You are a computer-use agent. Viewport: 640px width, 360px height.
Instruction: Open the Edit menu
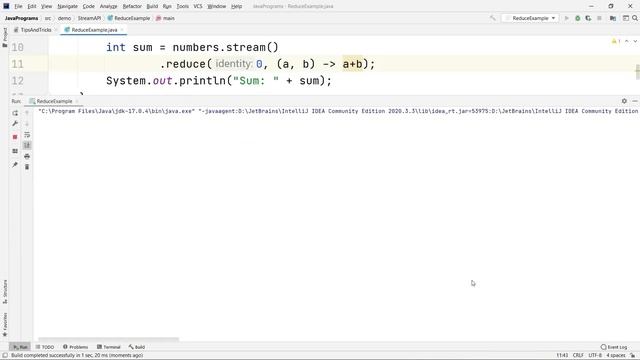point(32,6)
